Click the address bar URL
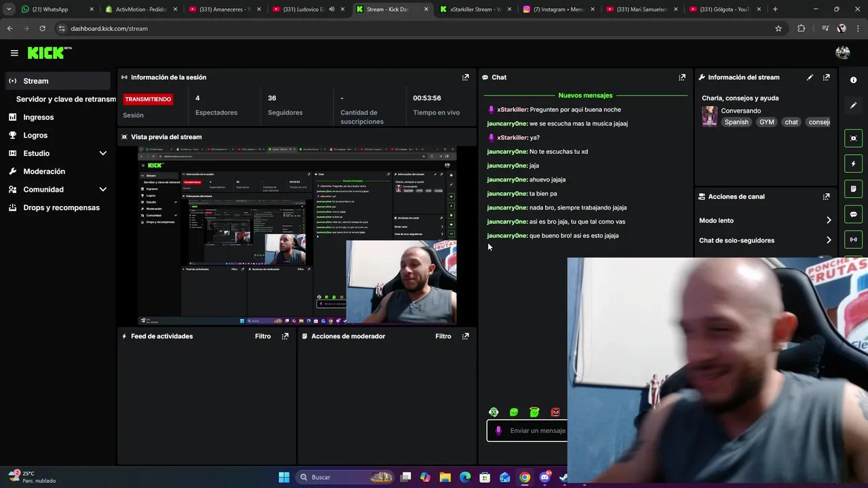The width and height of the screenshot is (868, 488). (x=109, y=28)
